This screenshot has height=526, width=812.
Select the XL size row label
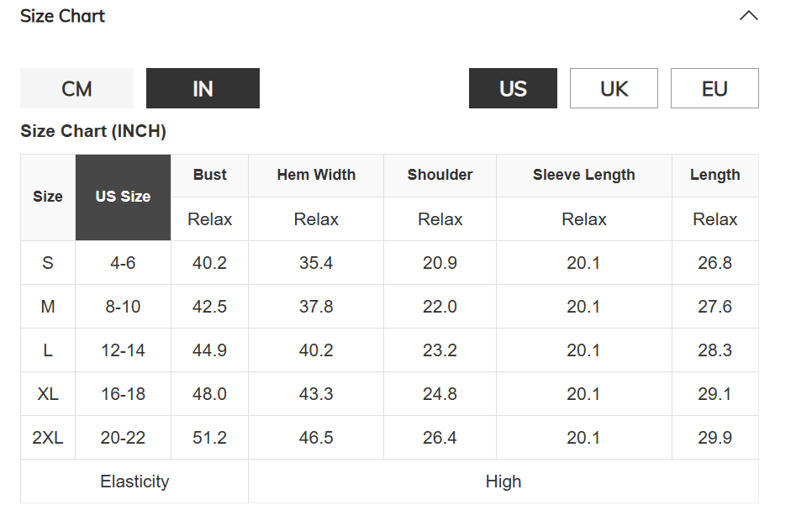click(48, 394)
